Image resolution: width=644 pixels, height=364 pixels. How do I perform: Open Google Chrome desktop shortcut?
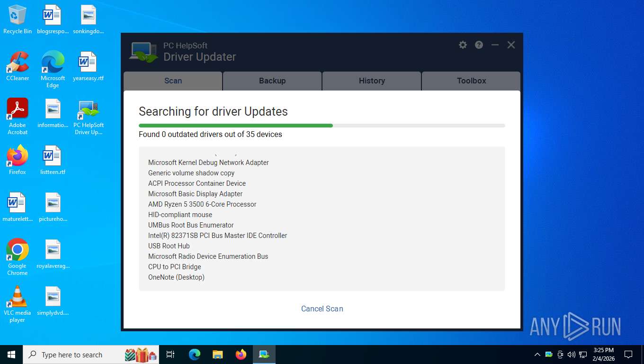(18, 257)
